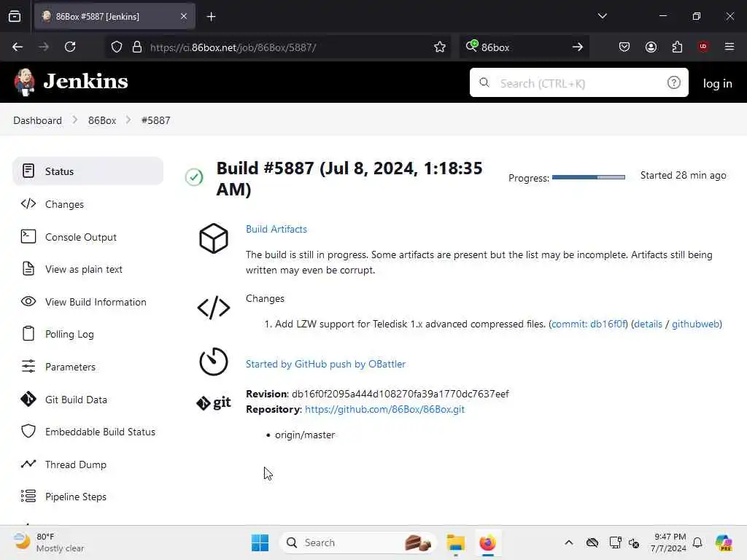747x560 pixels.
Task: Click the Pipeline Steps list icon
Action: pos(28,496)
